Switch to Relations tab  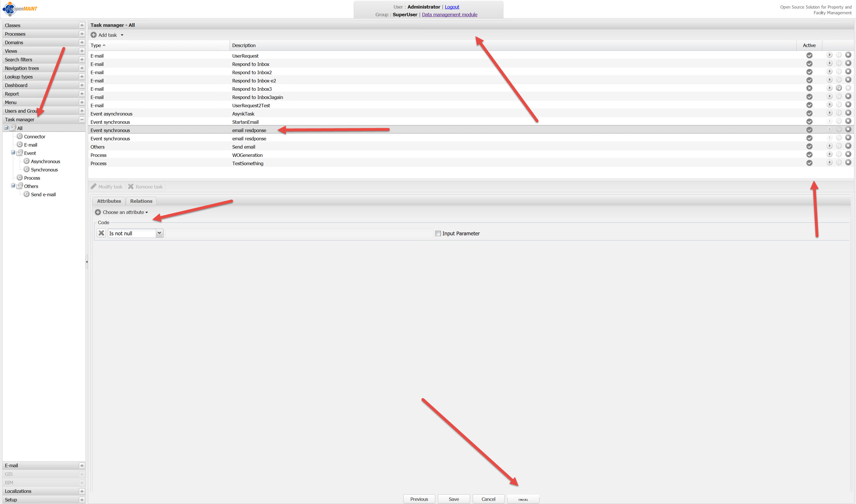point(141,201)
